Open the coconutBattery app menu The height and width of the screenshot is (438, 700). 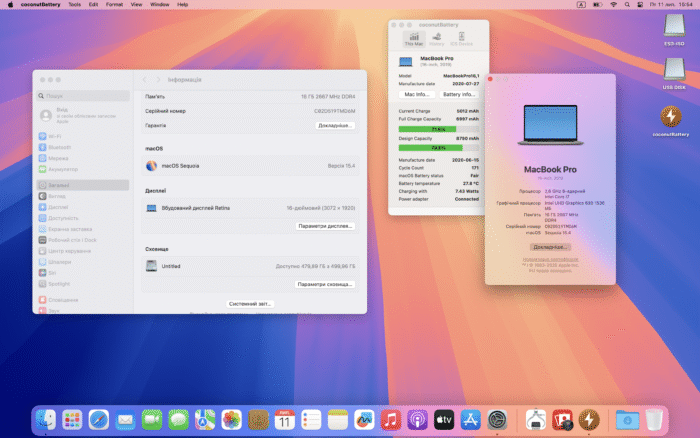(x=41, y=4)
